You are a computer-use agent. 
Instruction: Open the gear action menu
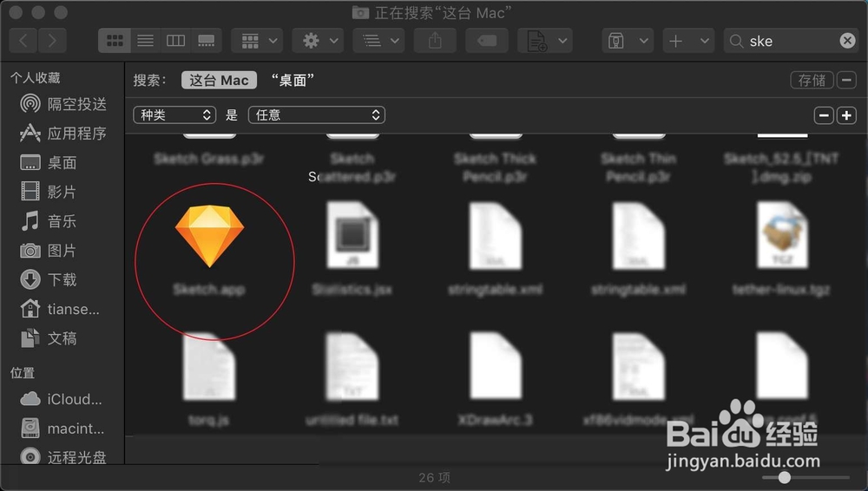click(x=319, y=41)
